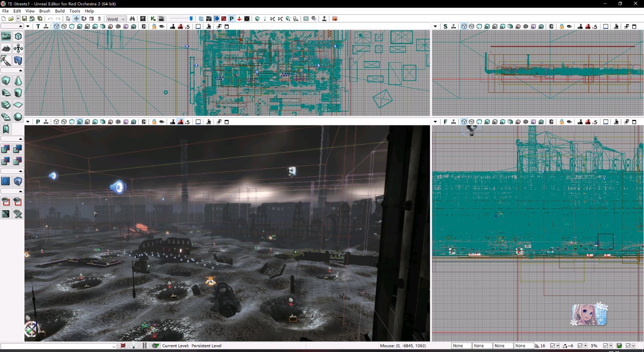Open the binoculars search actor tool
The width and height of the screenshot is (644, 352).
tap(132, 19)
